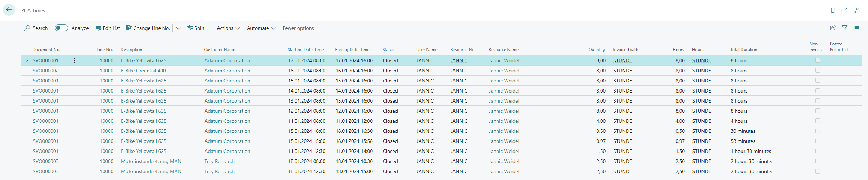Click the back arrow button
This screenshot has height=180, width=868.
tap(9, 10)
